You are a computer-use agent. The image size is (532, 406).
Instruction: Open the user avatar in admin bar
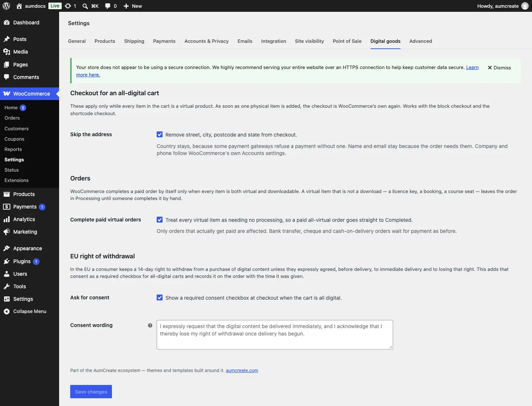pos(525,6)
